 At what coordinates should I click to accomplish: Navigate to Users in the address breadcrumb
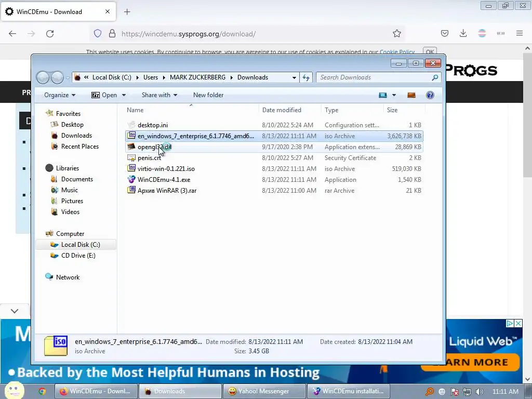[x=151, y=77]
